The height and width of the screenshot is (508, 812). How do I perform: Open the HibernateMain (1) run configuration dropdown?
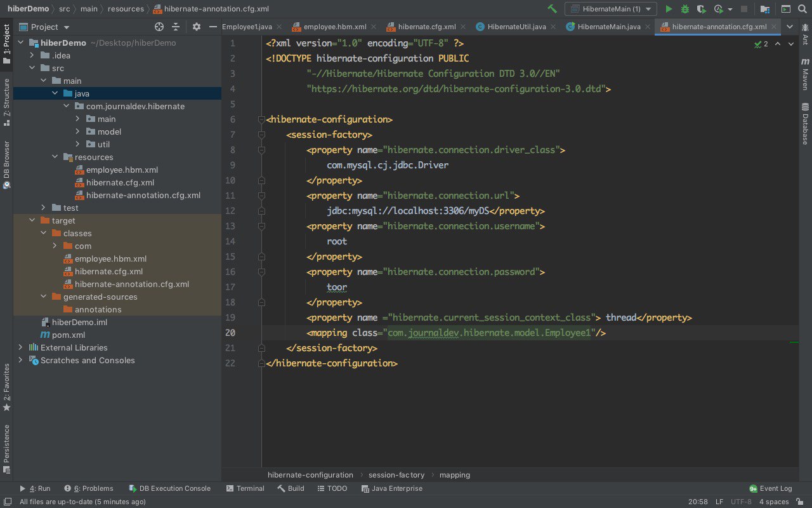tap(610, 9)
